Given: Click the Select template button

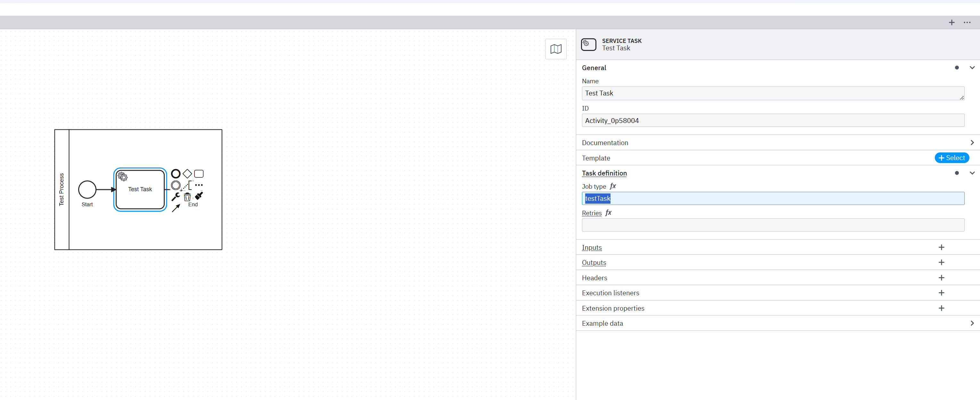Looking at the screenshot, I should tap(951, 158).
